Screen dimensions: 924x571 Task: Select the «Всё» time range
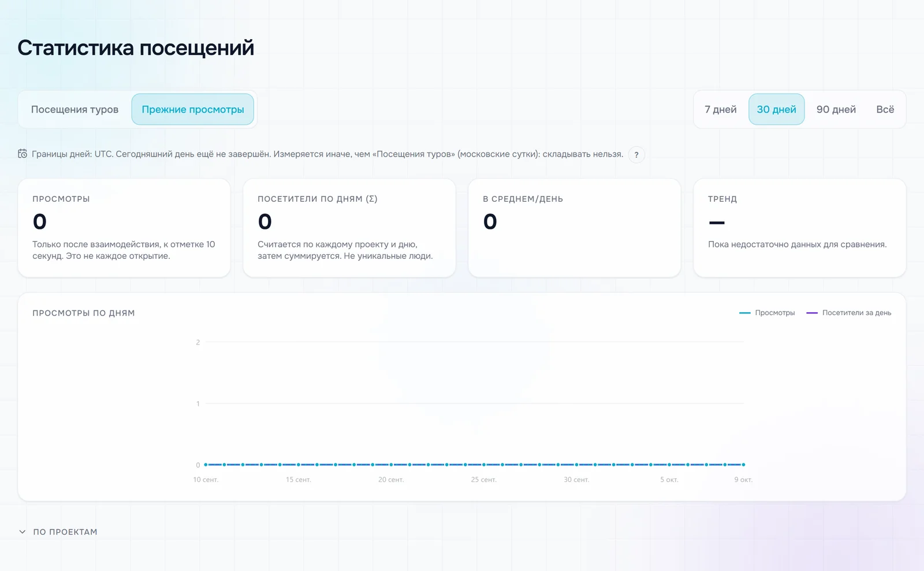coord(885,109)
